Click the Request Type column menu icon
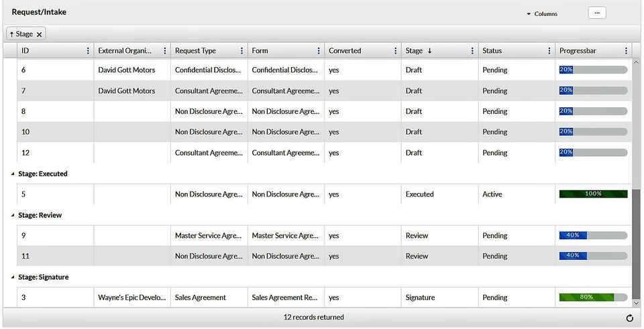 pyautogui.click(x=241, y=51)
